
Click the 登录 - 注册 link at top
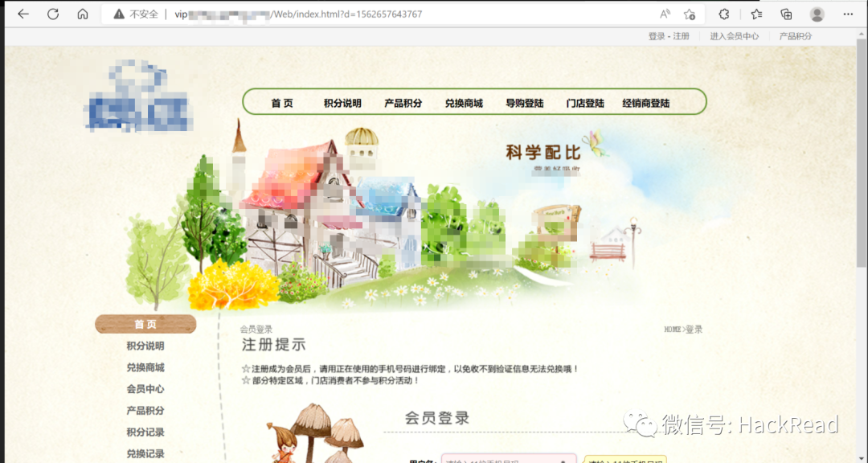tap(669, 36)
